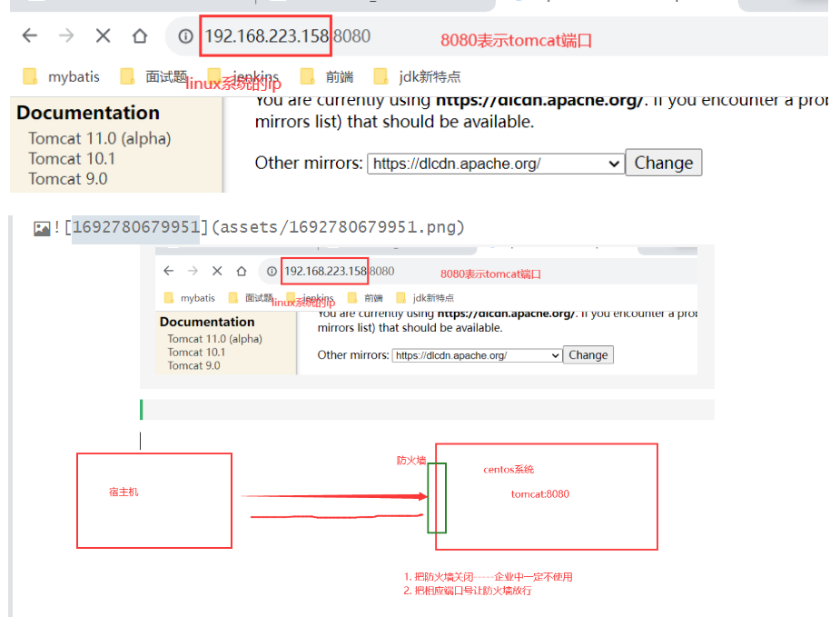This screenshot has width=840, height=617.
Task: Open the 前端 bookmark folder
Action: 327,76
